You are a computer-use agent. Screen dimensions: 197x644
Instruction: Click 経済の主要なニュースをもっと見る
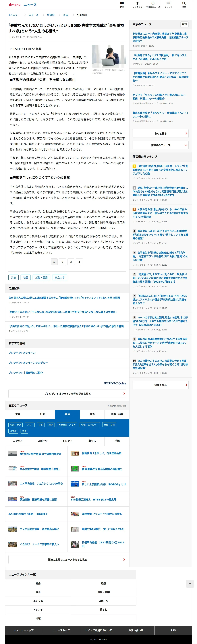click(67, 560)
